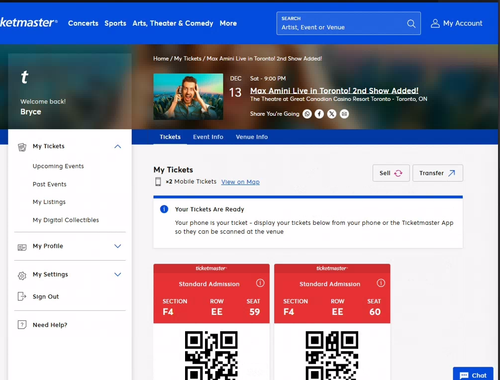Switch to the Venue Info tab
The height and width of the screenshot is (380, 500).
pos(252,137)
